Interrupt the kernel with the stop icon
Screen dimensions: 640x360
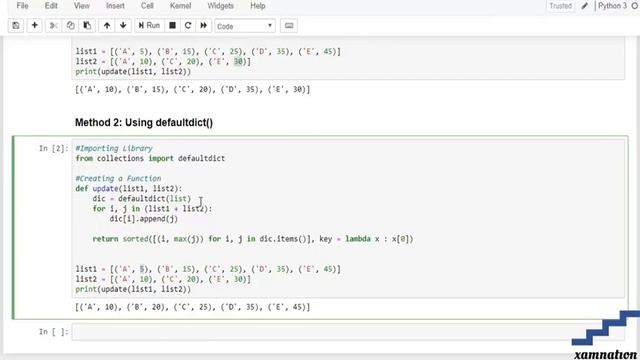173,26
